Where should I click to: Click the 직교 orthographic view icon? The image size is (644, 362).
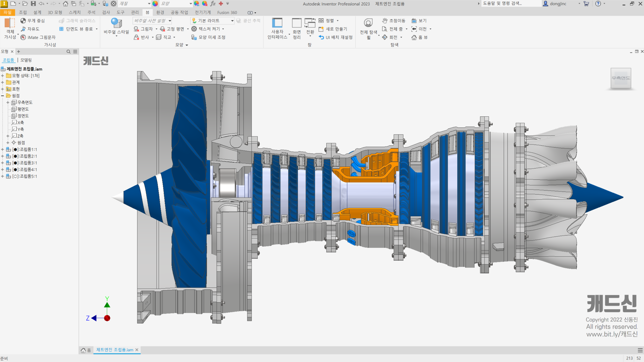[x=158, y=37]
